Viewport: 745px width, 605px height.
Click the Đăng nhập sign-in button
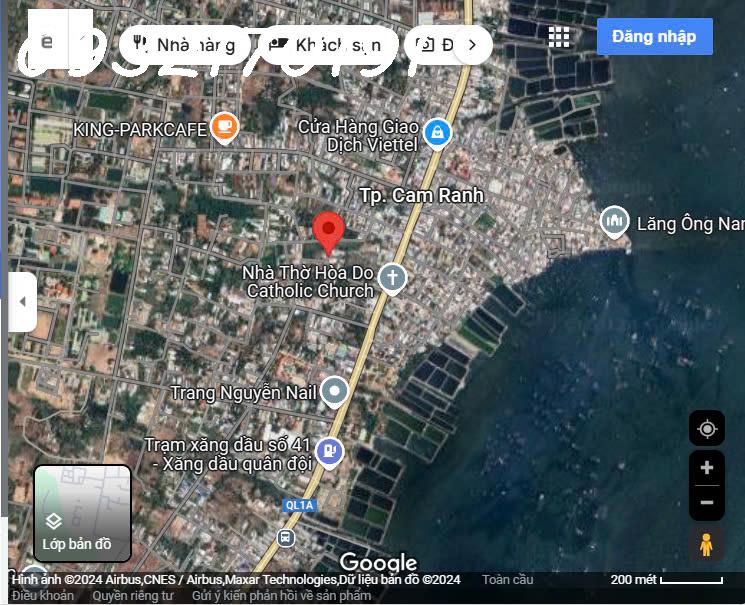654,37
